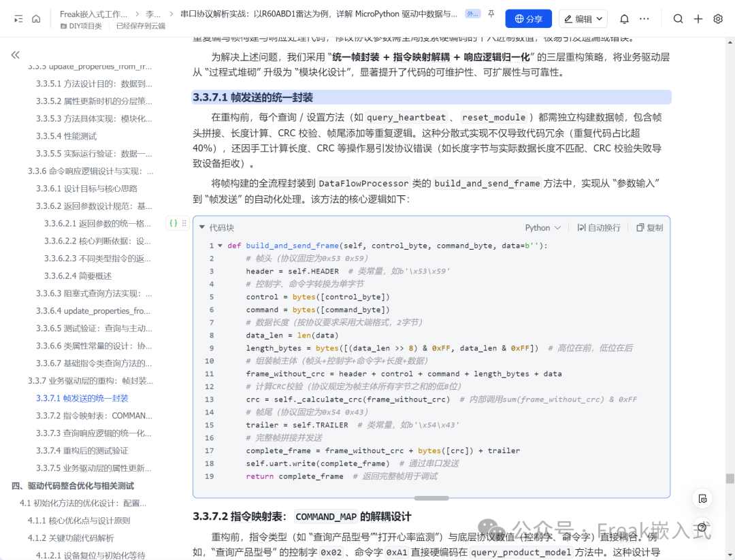Screen dimensions: 735x560
Task: Jump to 3.3.6.4 update_properties_fro outline item
Action: 93,311
